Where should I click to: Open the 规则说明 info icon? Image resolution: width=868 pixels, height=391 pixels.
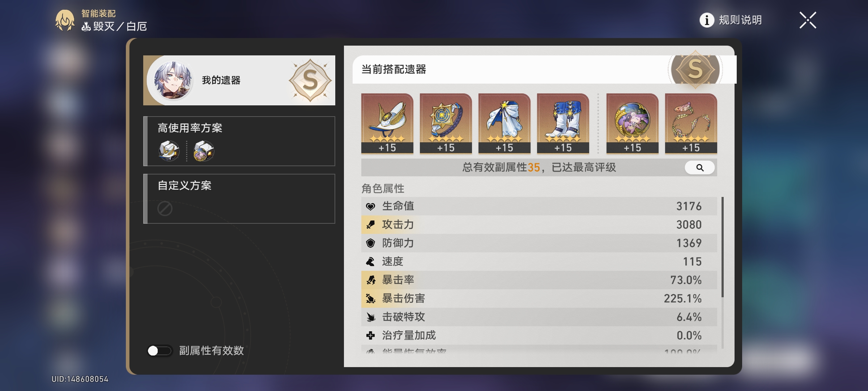pyautogui.click(x=707, y=20)
